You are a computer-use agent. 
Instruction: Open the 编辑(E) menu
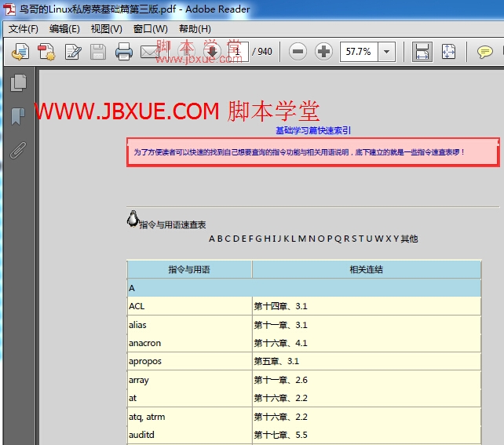pos(64,29)
